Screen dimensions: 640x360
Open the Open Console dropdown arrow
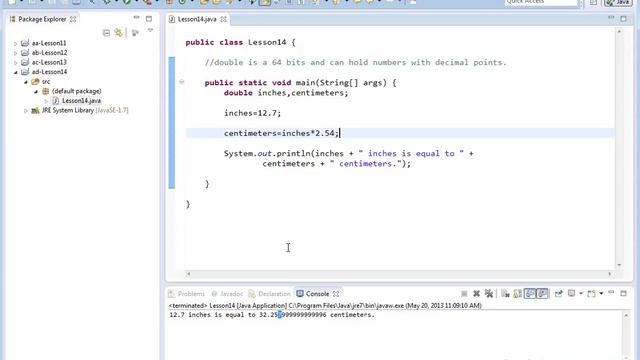coord(601,293)
